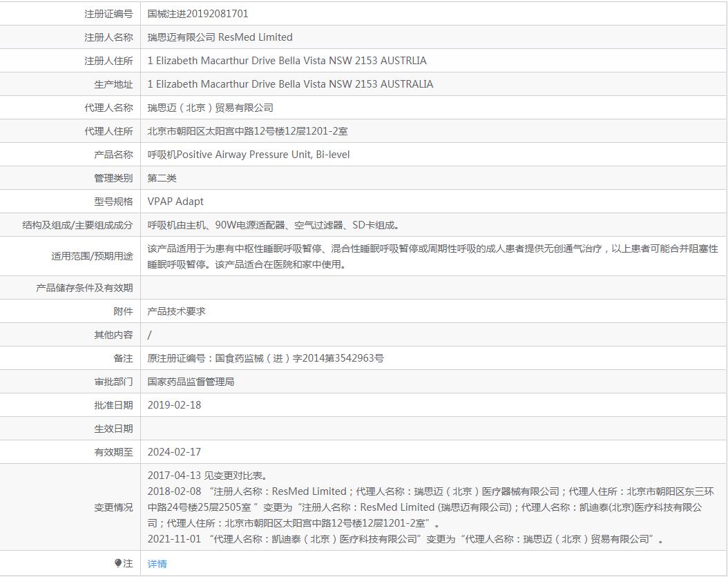The width and height of the screenshot is (728, 577).
Task: Click registrant name 瑞思迈有限公司 ResMed Limited
Action: click(x=220, y=37)
